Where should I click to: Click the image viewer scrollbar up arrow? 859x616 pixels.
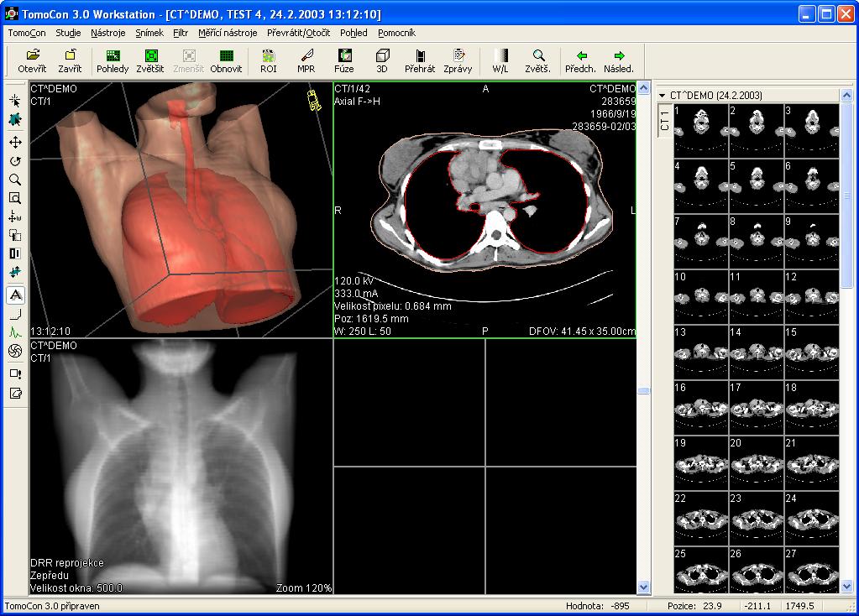tap(644, 87)
